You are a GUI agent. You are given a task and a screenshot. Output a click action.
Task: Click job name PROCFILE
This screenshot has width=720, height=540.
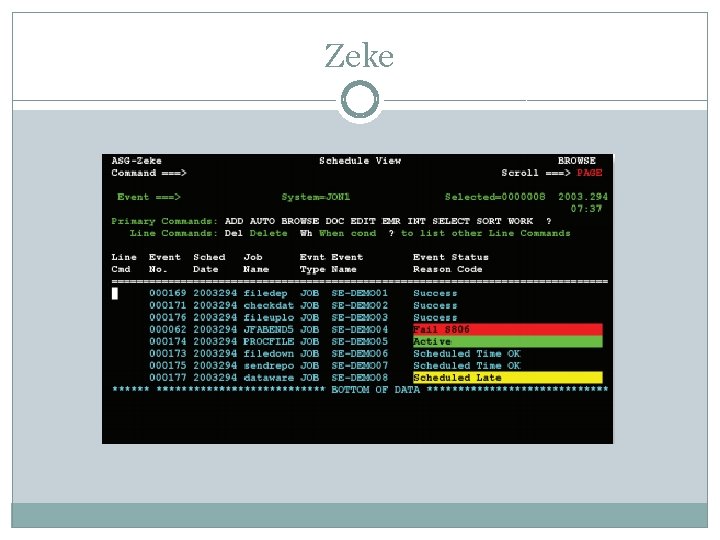[269, 342]
